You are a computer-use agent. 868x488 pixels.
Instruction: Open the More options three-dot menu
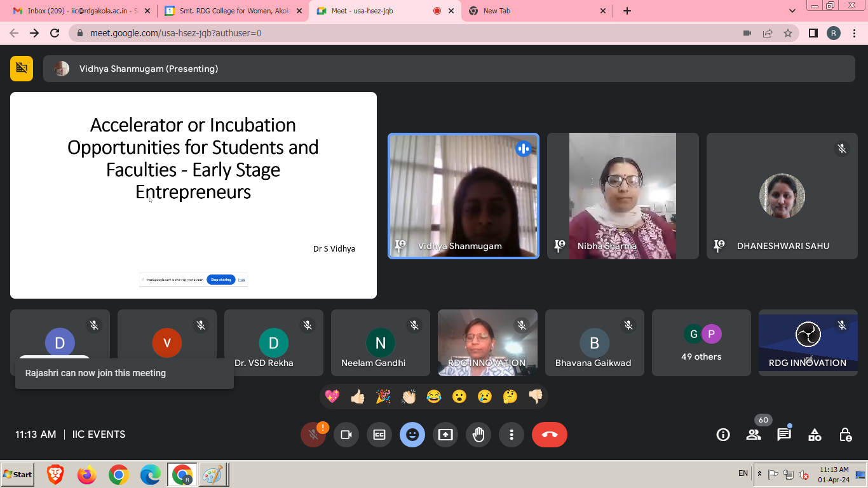coord(512,435)
